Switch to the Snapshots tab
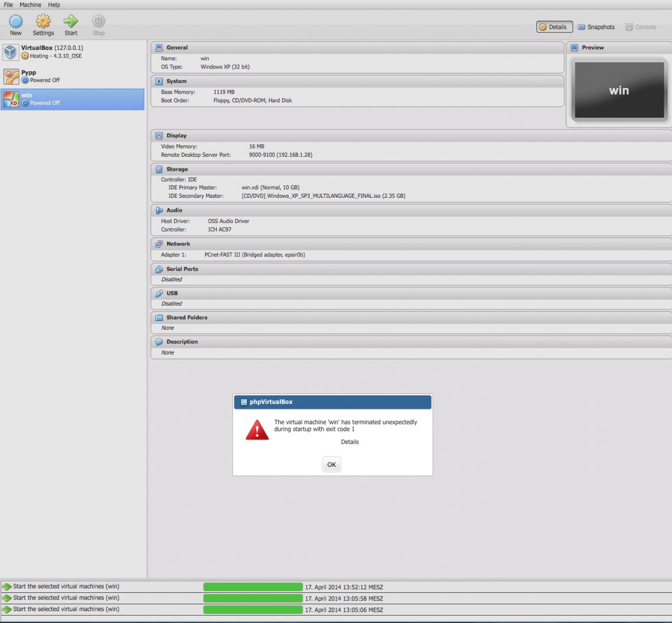This screenshot has height=623, width=672. click(596, 27)
